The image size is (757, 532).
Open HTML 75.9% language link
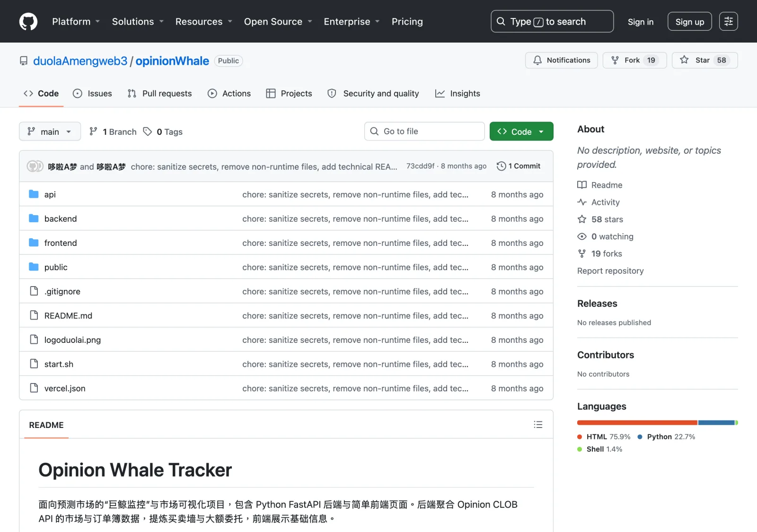tap(604, 436)
